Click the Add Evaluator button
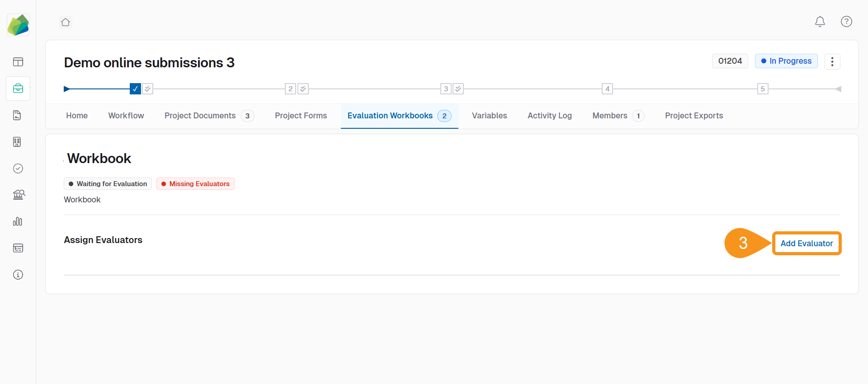This screenshot has width=868, height=384. [x=806, y=244]
